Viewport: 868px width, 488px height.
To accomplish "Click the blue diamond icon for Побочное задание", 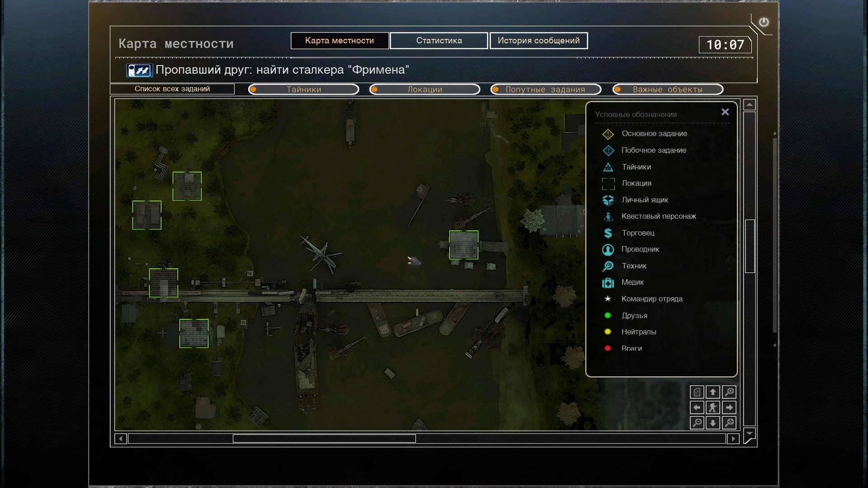I will (608, 150).
